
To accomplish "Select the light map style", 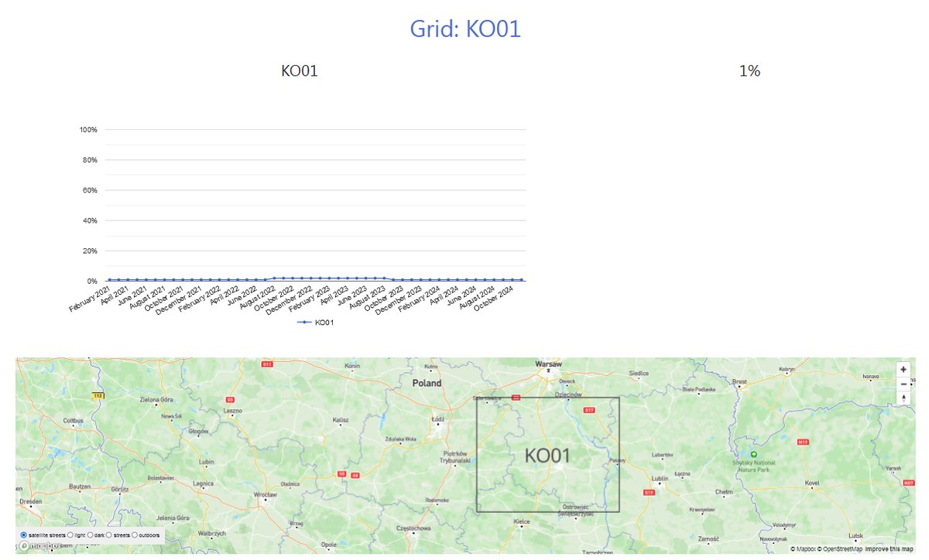I will coord(70,534).
